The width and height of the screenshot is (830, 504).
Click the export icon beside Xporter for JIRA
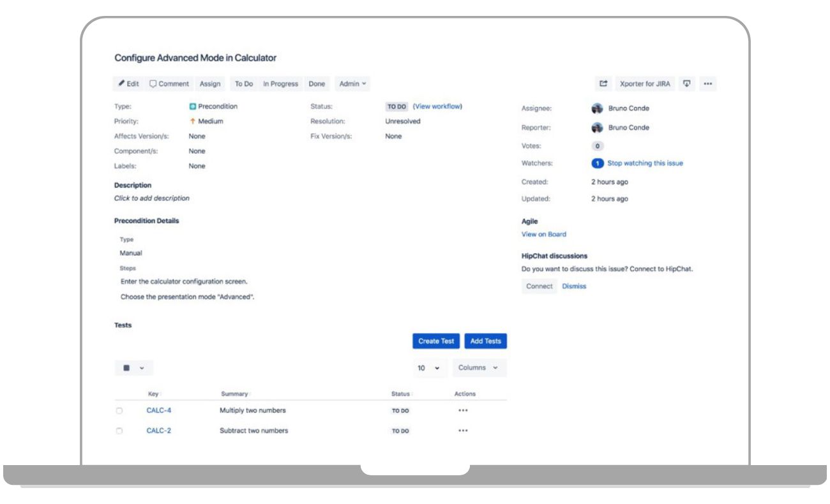(687, 84)
